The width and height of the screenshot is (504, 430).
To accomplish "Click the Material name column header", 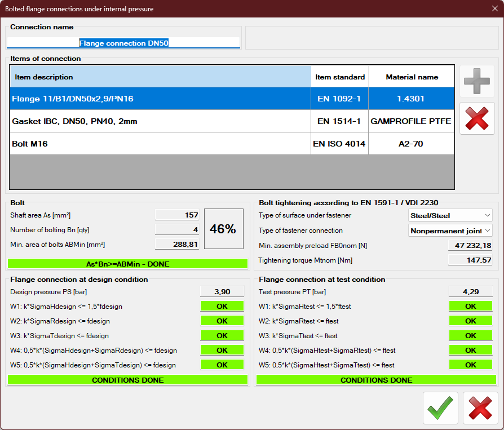I will (412, 77).
